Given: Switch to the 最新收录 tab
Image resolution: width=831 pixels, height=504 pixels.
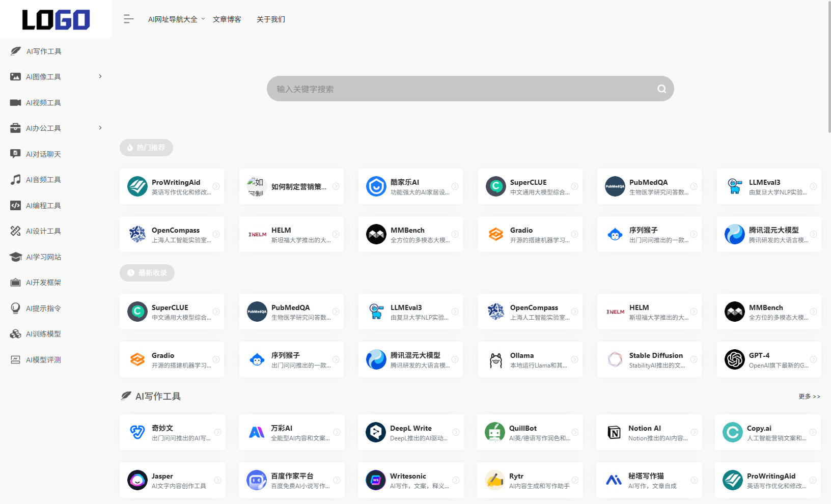Looking at the screenshot, I should (x=147, y=273).
